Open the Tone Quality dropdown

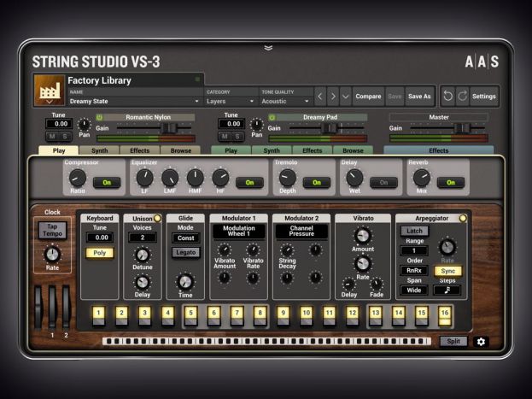pos(285,101)
